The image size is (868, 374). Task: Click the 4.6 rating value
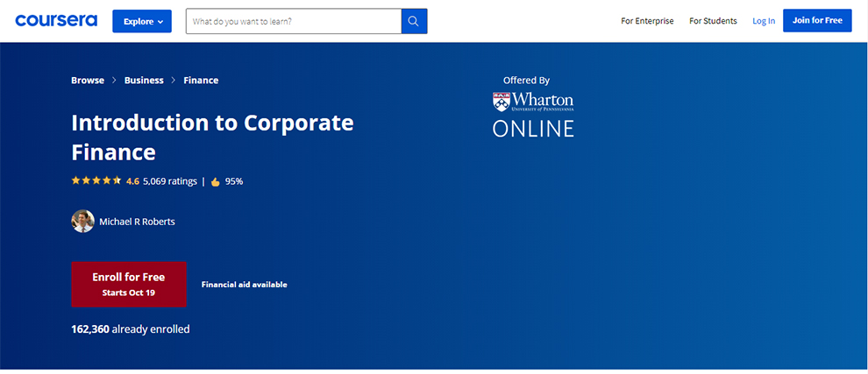[133, 181]
